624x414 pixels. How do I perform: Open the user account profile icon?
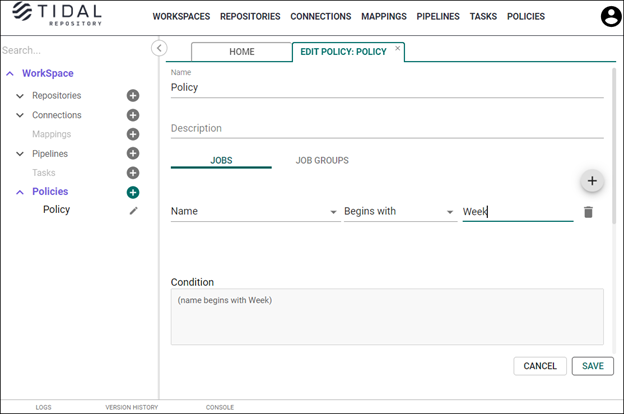(x=611, y=16)
